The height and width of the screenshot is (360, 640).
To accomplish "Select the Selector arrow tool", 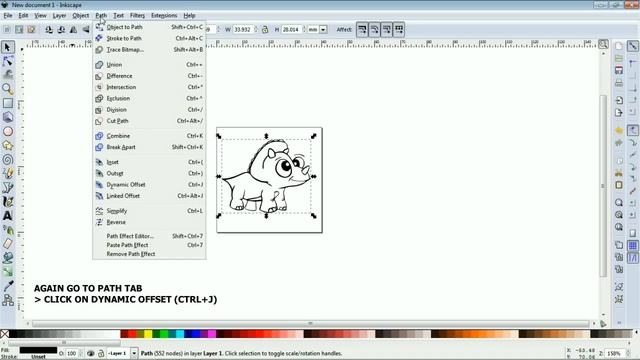I will click(x=7, y=47).
